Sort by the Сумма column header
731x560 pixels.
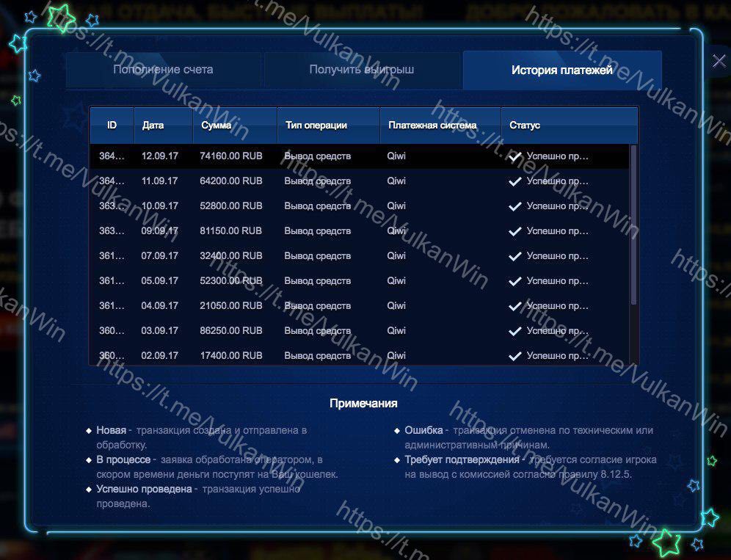point(235,125)
